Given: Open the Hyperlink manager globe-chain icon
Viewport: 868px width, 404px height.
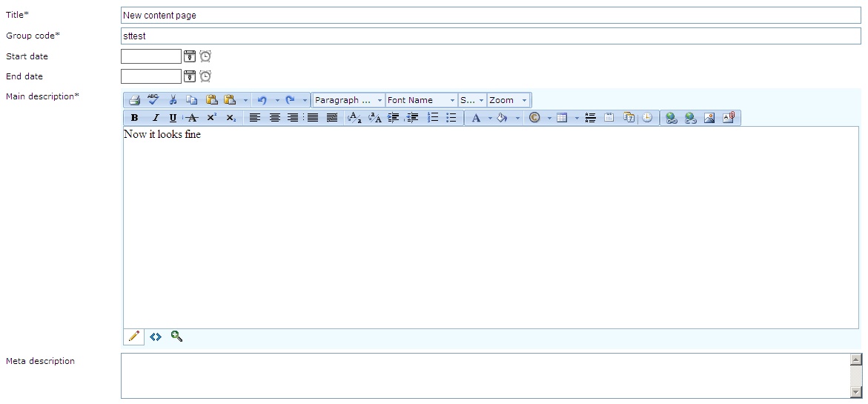Looking at the screenshot, I should pos(672,117).
